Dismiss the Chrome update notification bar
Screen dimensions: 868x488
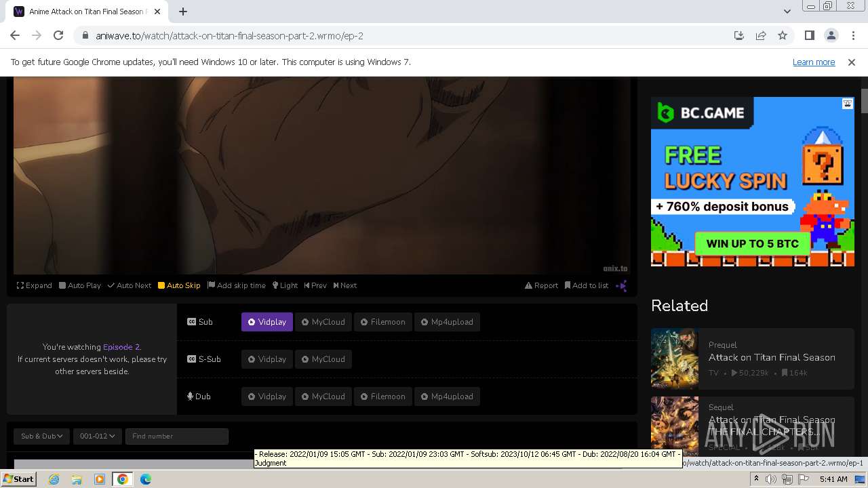click(x=852, y=62)
